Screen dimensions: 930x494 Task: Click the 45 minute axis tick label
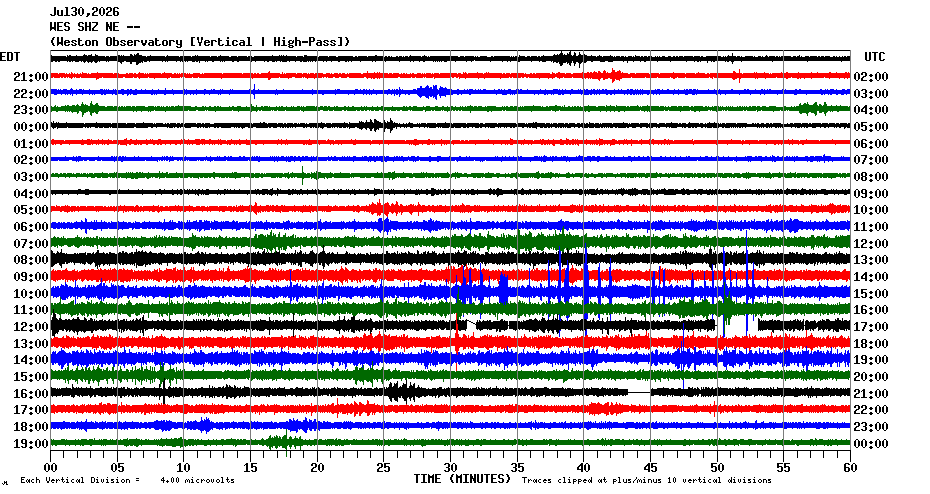click(x=651, y=468)
